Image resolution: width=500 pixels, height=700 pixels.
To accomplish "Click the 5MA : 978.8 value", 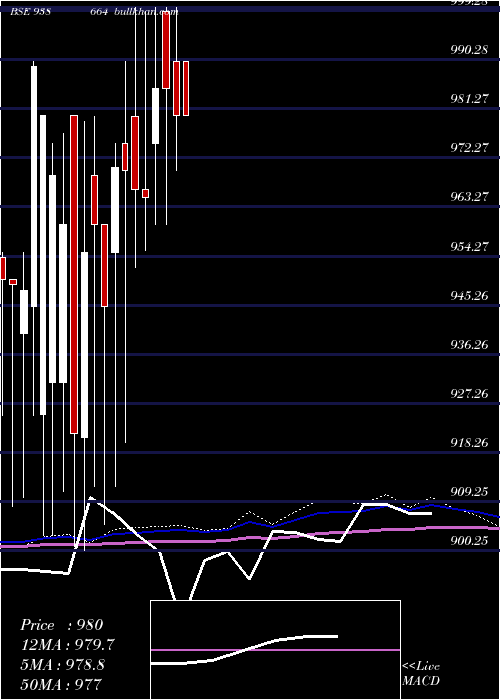I will [62, 664].
